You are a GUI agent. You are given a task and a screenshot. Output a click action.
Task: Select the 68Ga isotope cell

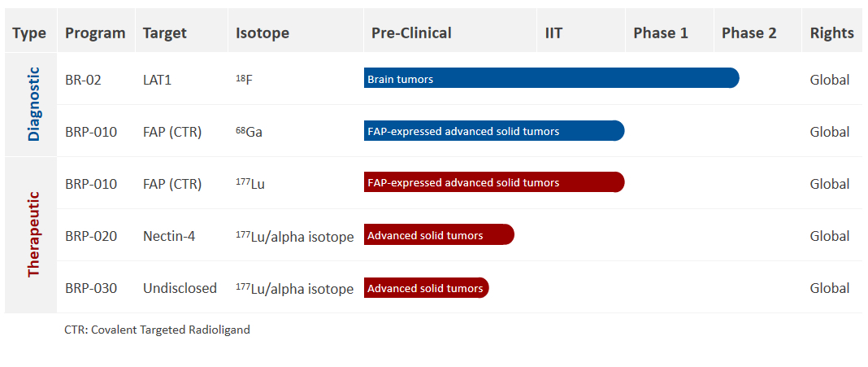coord(250,132)
